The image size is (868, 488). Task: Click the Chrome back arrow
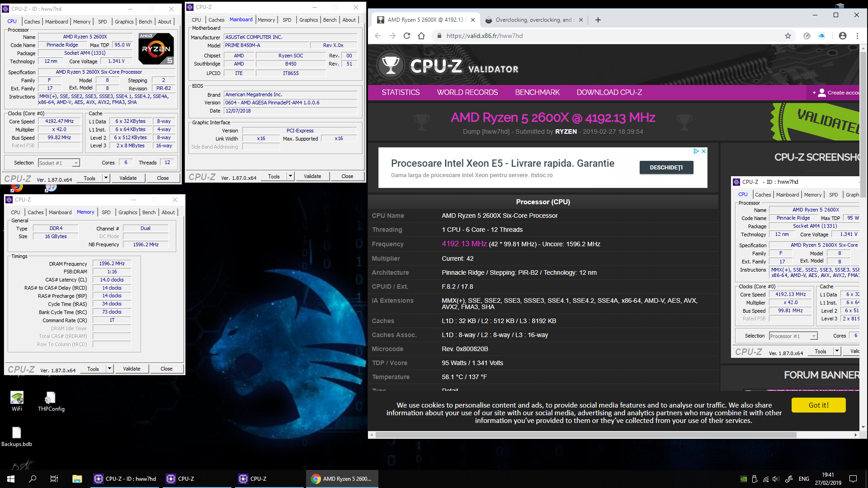[378, 36]
